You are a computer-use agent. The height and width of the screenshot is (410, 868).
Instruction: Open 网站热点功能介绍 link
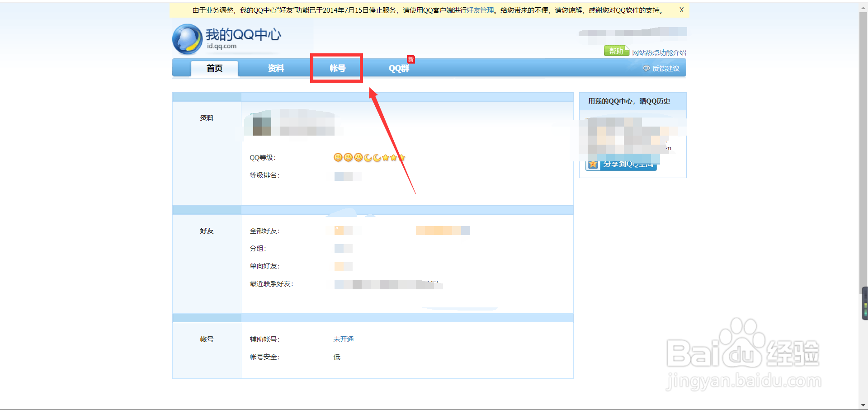pos(659,52)
